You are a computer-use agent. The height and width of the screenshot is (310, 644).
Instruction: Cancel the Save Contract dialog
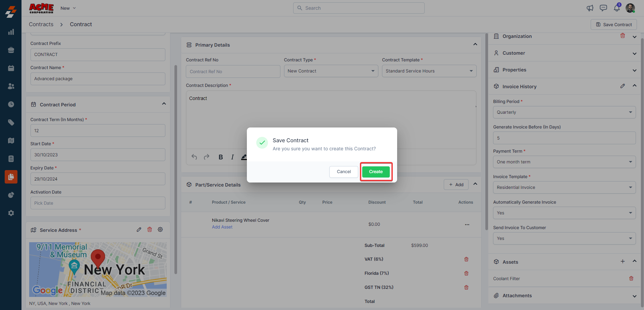click(x=343, y=172)
